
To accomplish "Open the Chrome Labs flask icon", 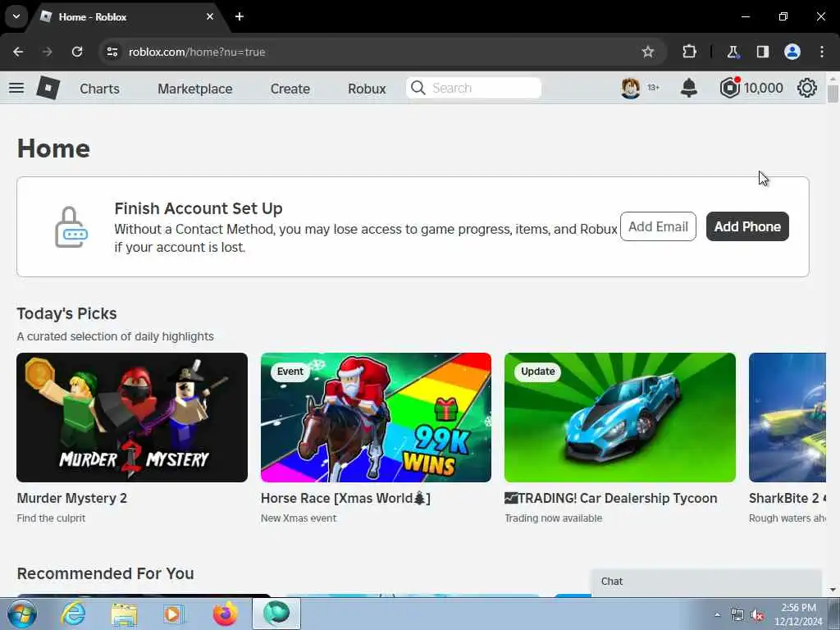I will pyautogui.click(x=733, y=52).
